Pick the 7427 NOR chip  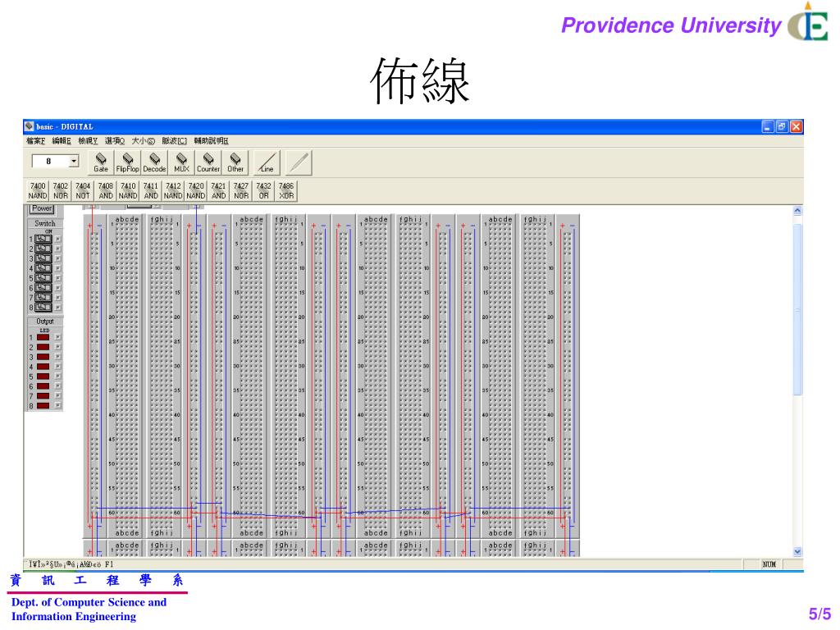241,190
